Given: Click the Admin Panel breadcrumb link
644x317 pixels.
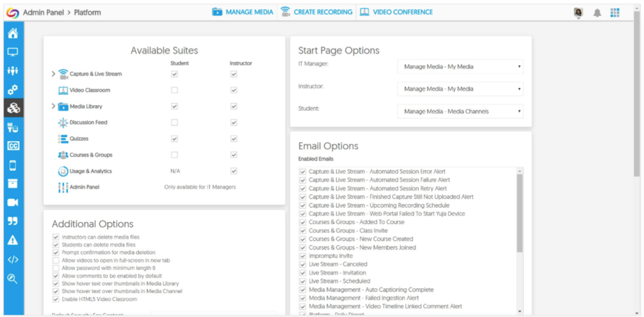Looking at the screenshot, I should pos(43,13).
